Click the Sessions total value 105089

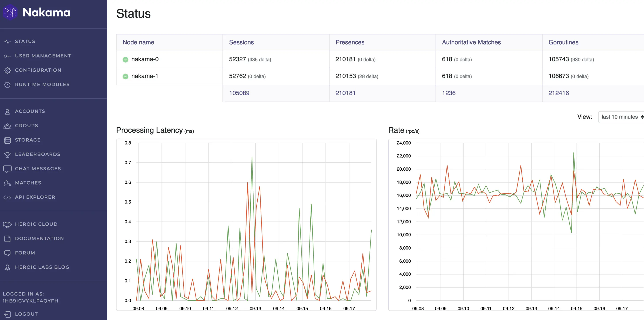click(239, 92)
